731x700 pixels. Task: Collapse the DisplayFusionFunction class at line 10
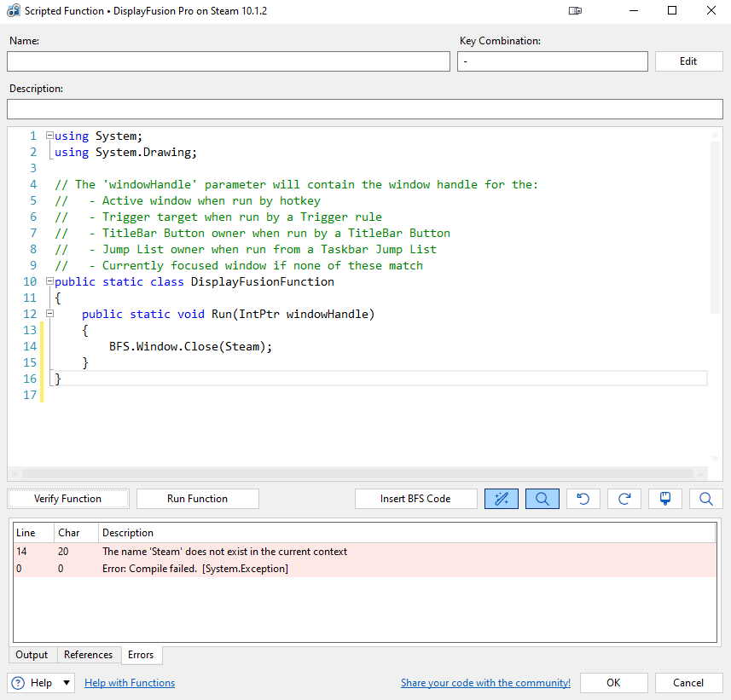49,282
